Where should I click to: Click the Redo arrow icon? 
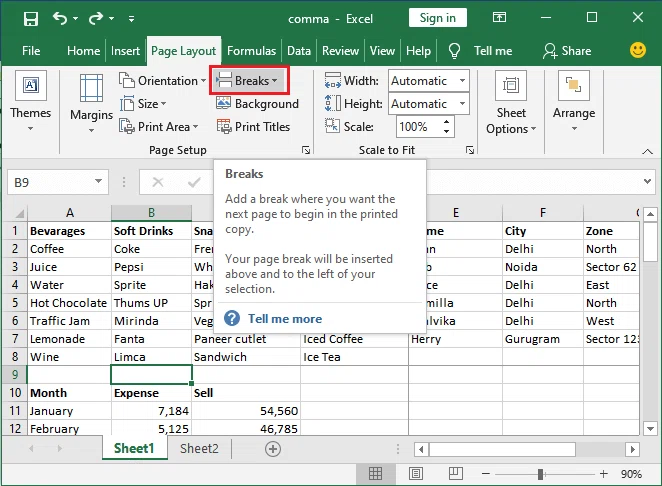(x=96, y=18)
